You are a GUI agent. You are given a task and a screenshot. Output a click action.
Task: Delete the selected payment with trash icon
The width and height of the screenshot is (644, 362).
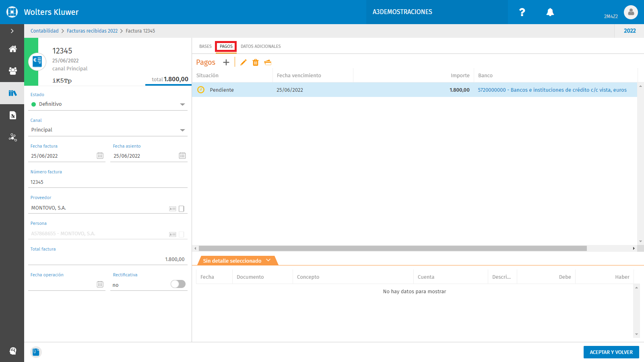pos(256,62)
